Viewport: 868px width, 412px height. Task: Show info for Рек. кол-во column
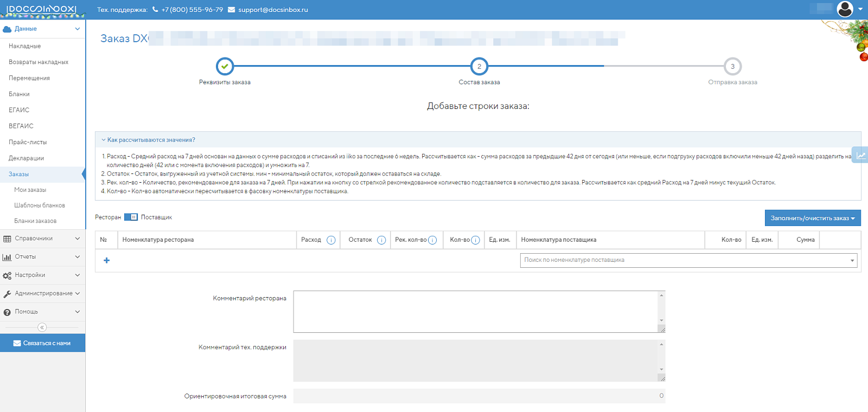pos(432,240)
